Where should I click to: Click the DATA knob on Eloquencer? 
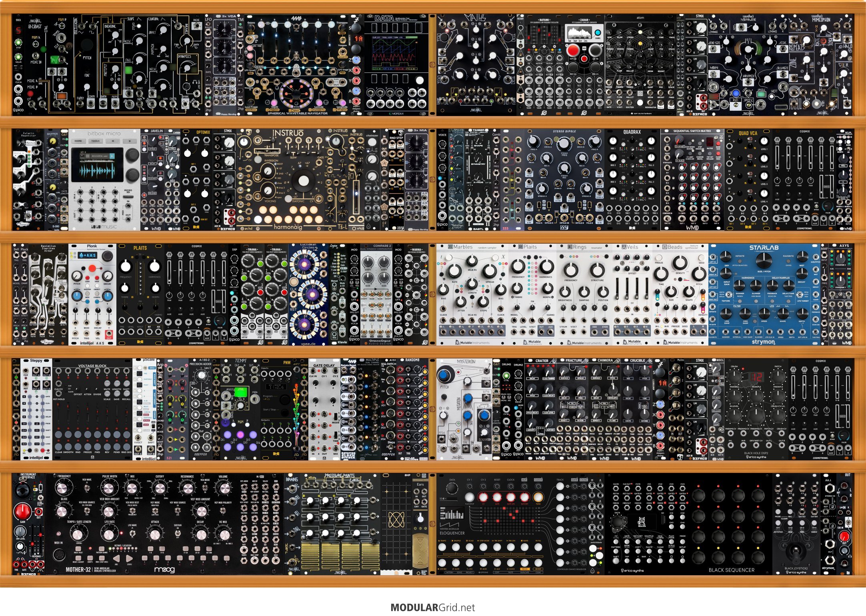click(x=452, y=488)
